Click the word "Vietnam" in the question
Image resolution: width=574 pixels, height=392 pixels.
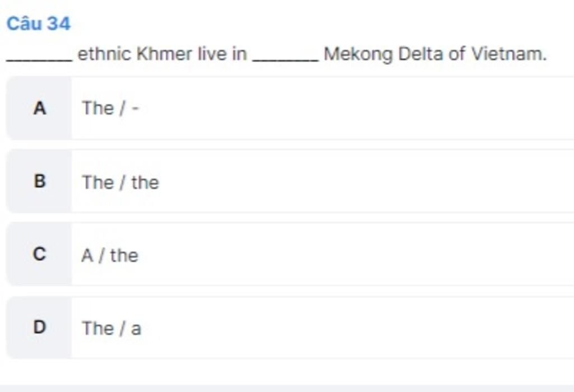point(508,54)
